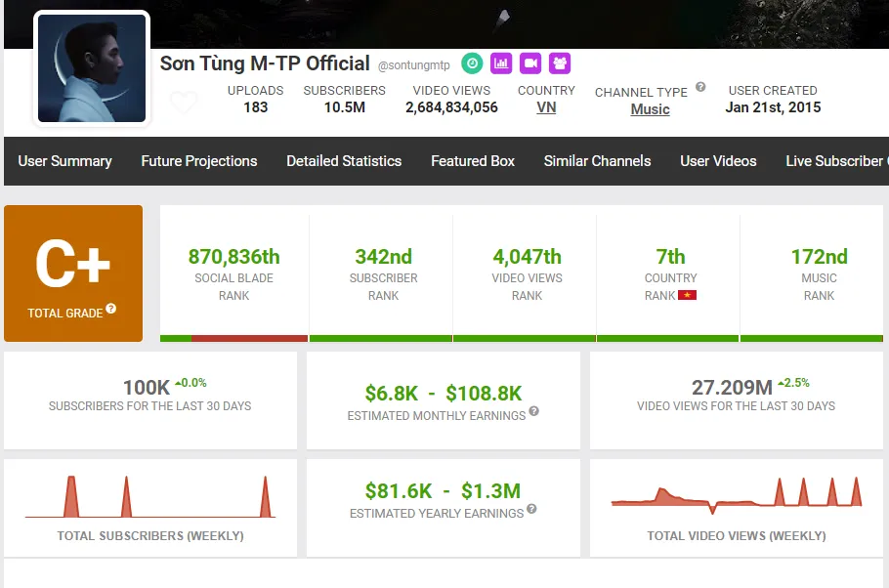889x588 pixels.
Task: Click the Total Grade help question mark
Action: 111,309
